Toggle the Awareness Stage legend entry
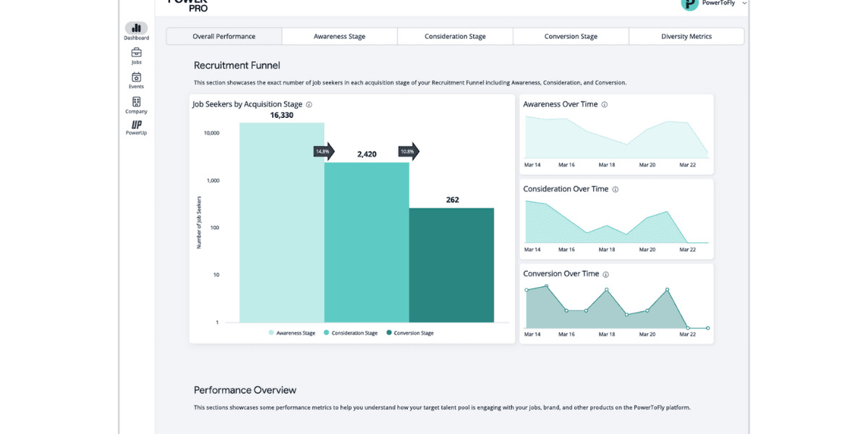Viewport: 868px width, 434px height. click(x=292, y=333)
